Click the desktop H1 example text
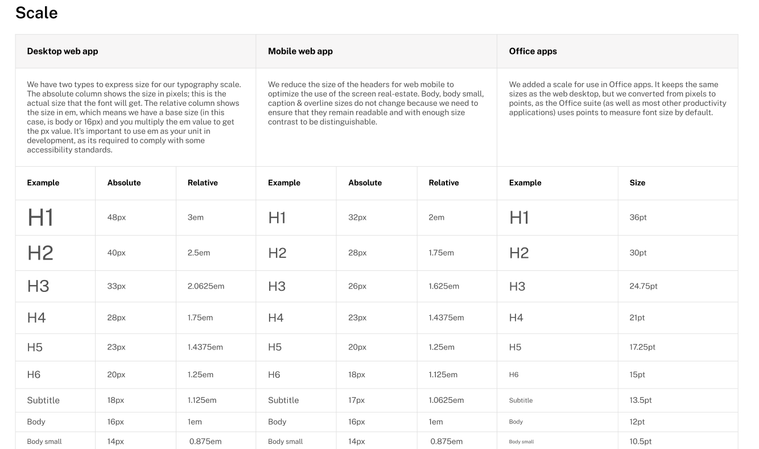The height and width of the screenshot is (449, 759). coord(40,218)
